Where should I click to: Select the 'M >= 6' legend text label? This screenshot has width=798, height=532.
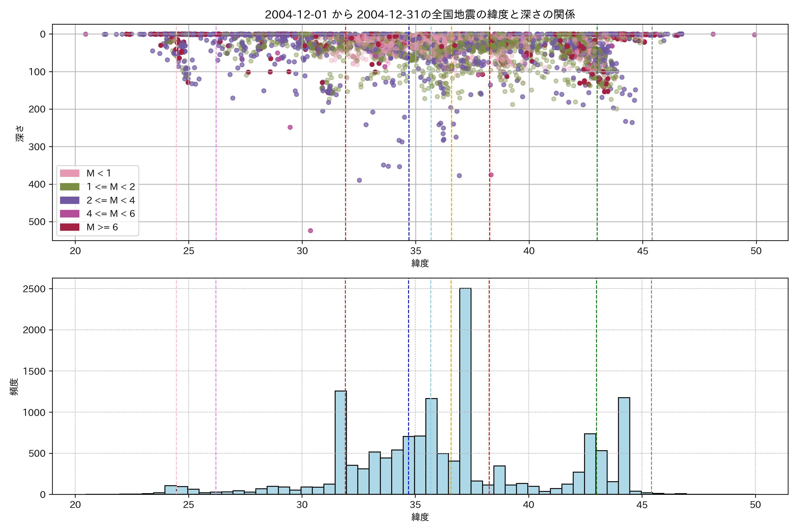tap(102, 227)
